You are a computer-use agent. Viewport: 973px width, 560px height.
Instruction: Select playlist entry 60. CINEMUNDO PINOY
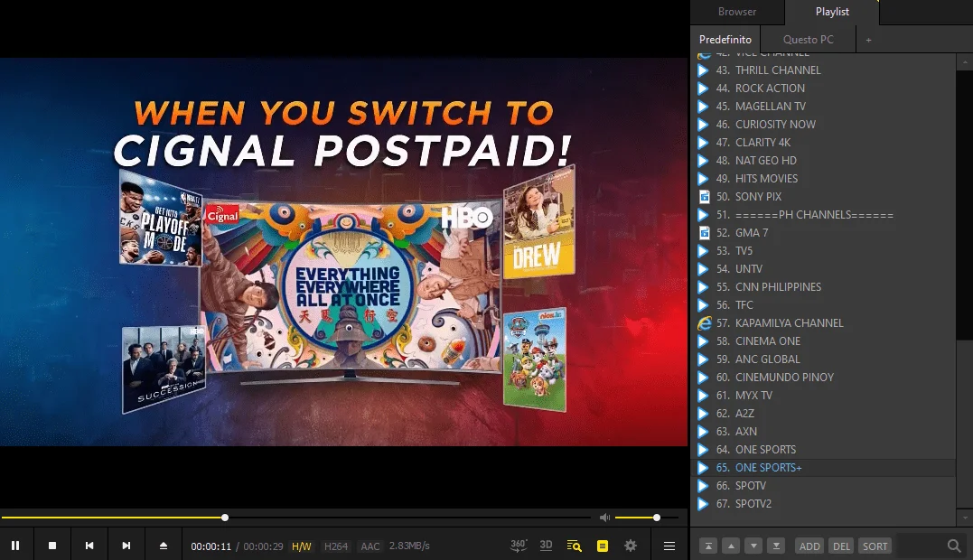click(x=823, y=377)
